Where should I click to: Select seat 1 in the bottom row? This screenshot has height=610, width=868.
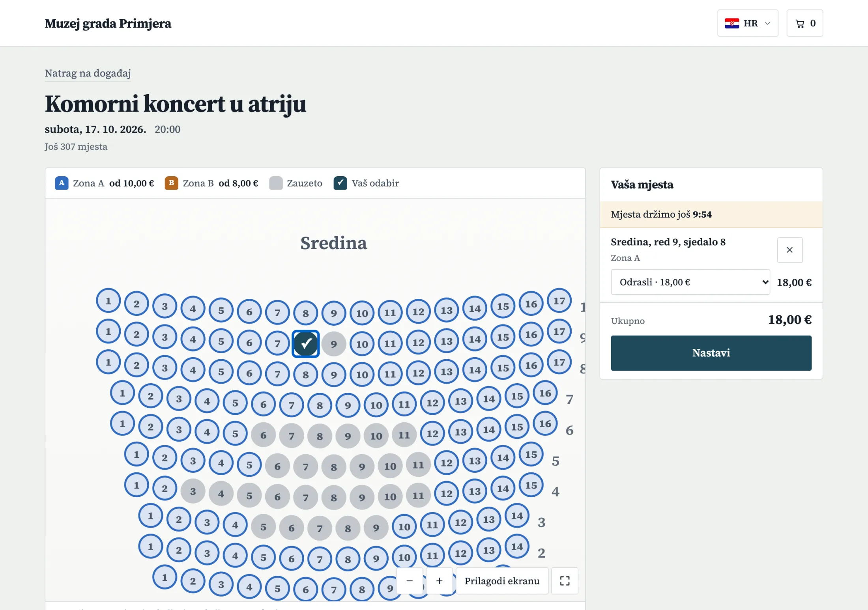(x=165, y=578)
